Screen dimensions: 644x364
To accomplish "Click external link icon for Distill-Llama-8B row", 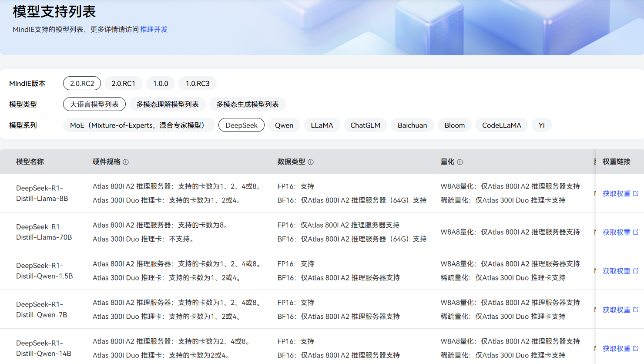I will tap(636, 193).
